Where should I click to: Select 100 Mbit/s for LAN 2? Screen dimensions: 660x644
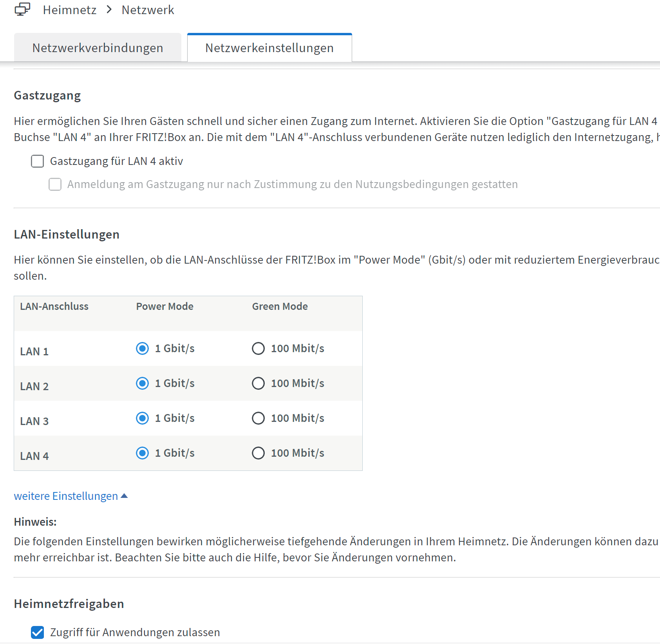(258, 383)
